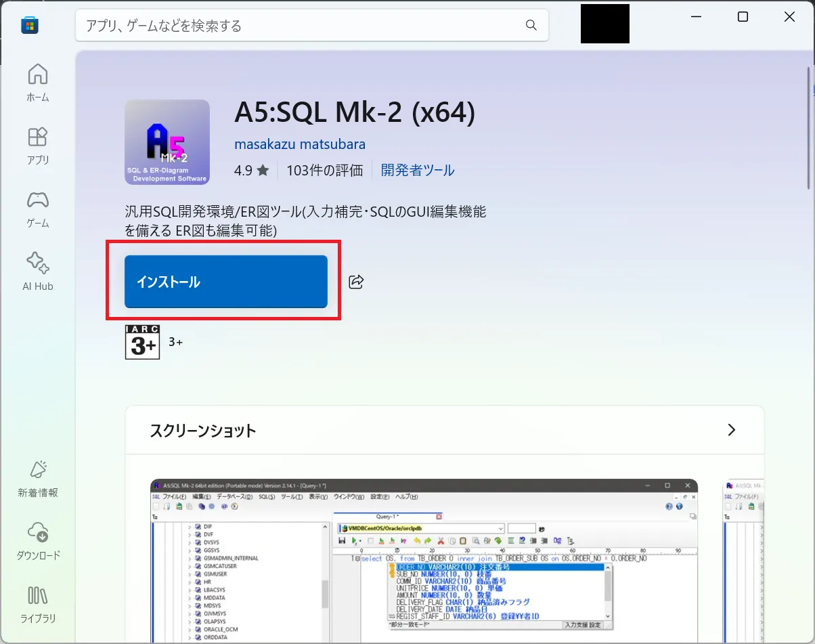Expand スクリーンショット section with chevron
The width and height of the screenshot is (815, 644).
click(731, 430)
